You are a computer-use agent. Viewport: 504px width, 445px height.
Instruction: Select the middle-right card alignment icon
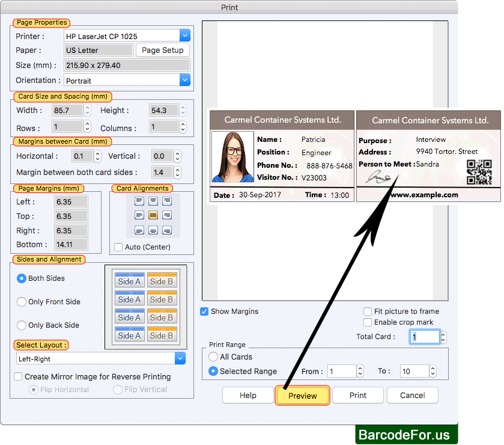(166, 215)
